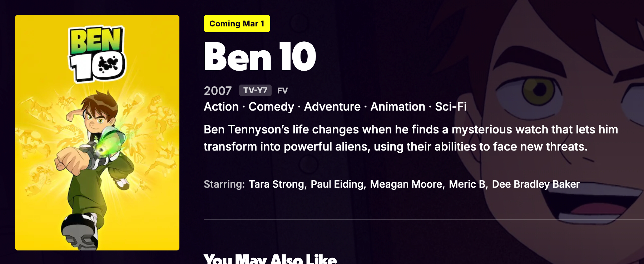Click the You May Also Like heading

point(270,259)
